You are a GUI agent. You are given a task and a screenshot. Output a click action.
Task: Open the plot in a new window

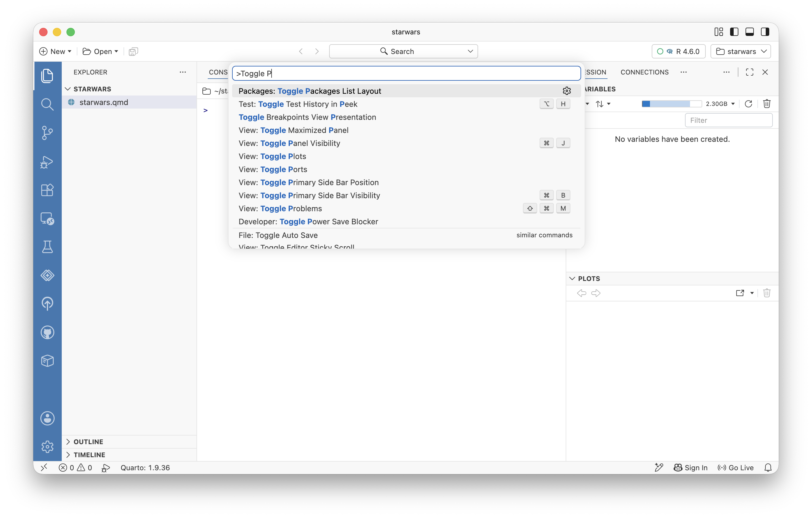[740, 293]
